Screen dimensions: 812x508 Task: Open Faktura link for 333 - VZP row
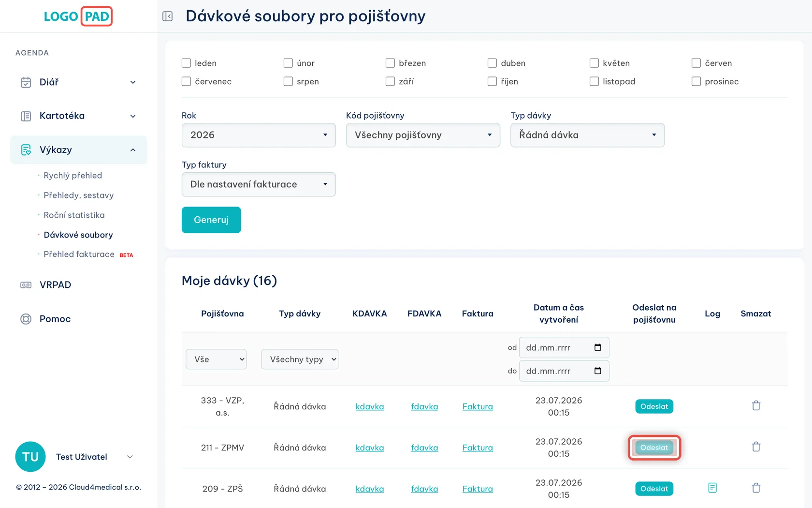[x=478, y=406]
